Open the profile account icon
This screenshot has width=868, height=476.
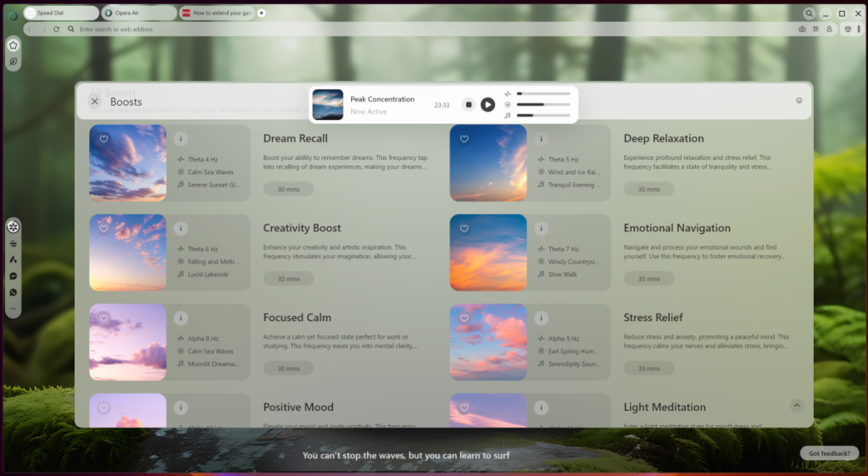click(x=829, y=30)
